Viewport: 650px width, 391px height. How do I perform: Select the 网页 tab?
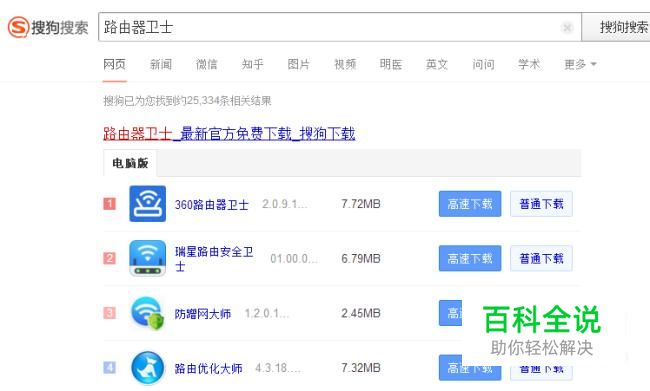[114, 64]
